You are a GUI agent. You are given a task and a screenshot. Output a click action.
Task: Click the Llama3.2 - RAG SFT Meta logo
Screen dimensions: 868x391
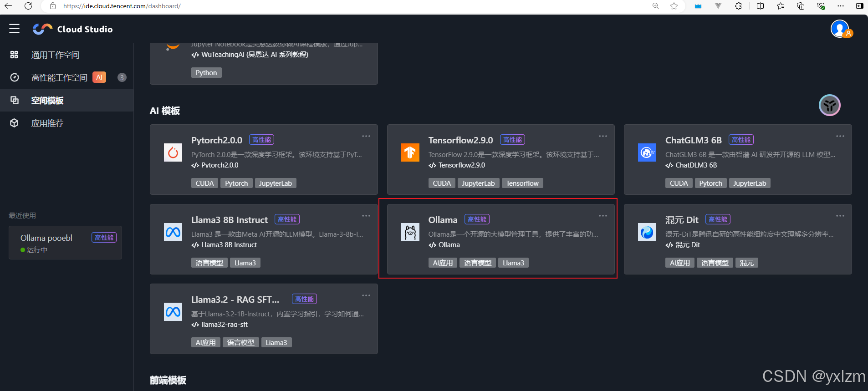[x=173, y=312]
